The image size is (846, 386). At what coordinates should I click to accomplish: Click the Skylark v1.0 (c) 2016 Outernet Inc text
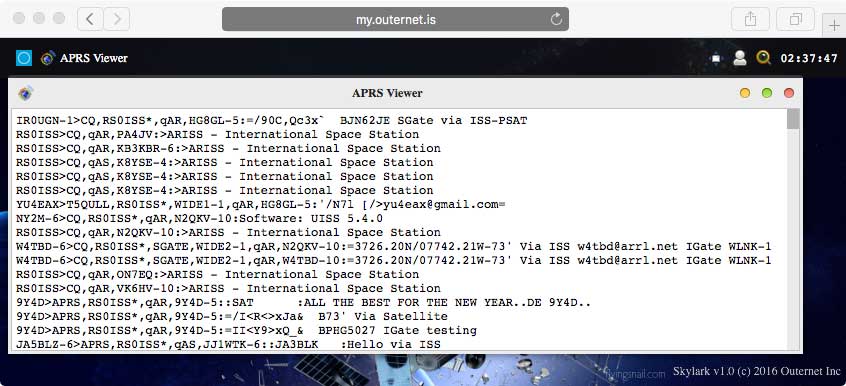click(x=756, y=371)
